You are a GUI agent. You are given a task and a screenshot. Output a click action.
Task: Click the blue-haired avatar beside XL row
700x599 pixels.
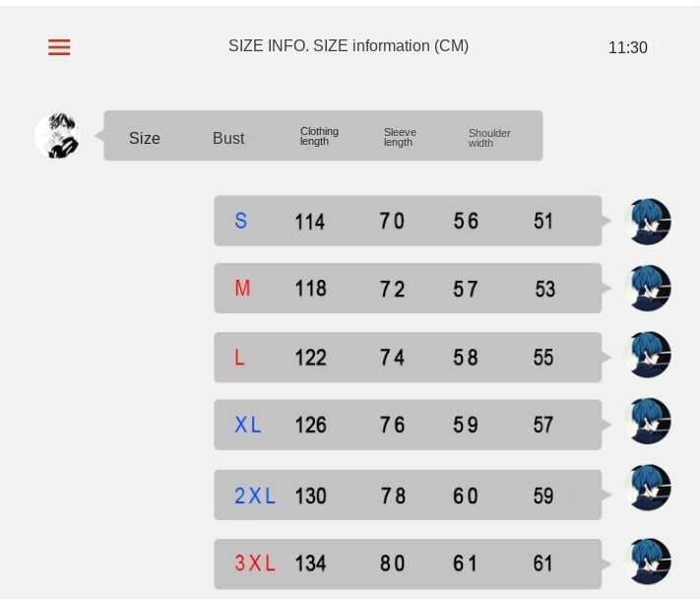pyautogui.click(x=648, y=422)
